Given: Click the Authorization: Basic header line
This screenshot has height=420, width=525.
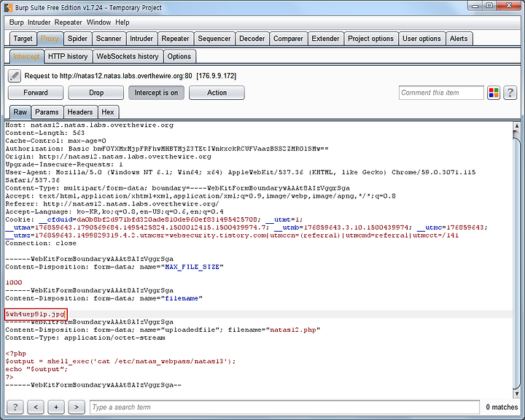Looking at the screenshot, I should pyautogui.click(x=167, y=149).
